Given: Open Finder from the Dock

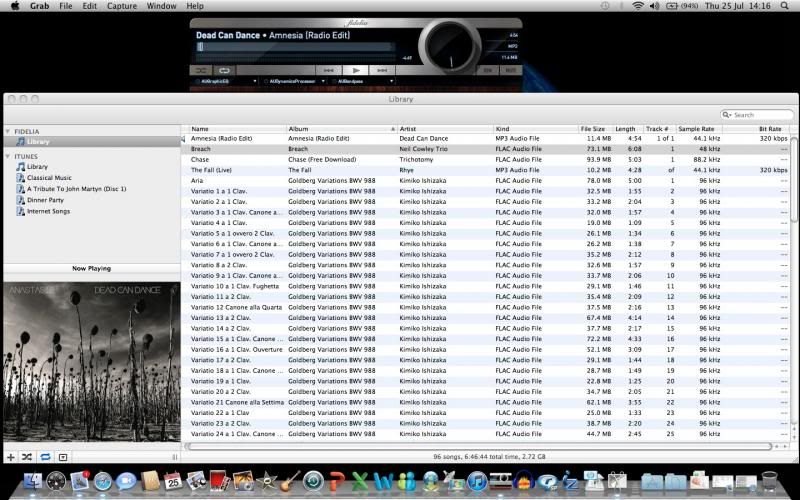Looking at the screenshot, I should tap(34, 481).
